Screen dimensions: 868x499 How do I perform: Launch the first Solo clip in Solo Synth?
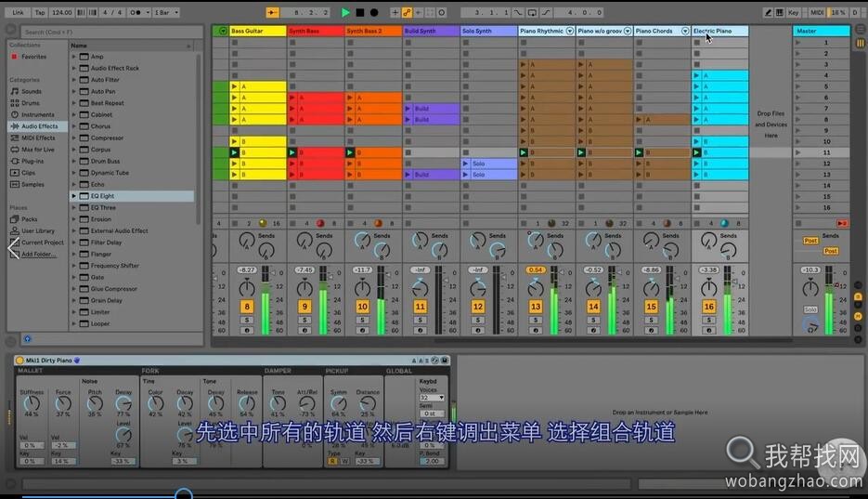[466, 164]
